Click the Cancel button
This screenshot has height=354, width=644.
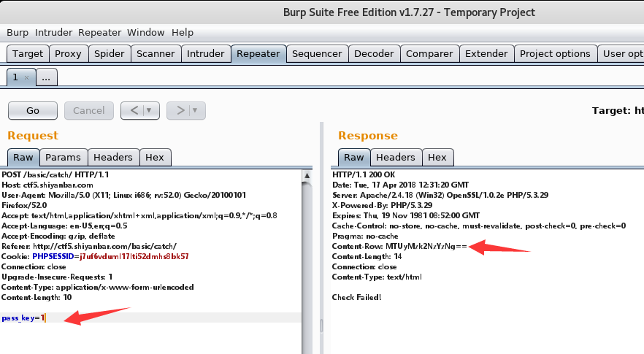coord(89,110)
